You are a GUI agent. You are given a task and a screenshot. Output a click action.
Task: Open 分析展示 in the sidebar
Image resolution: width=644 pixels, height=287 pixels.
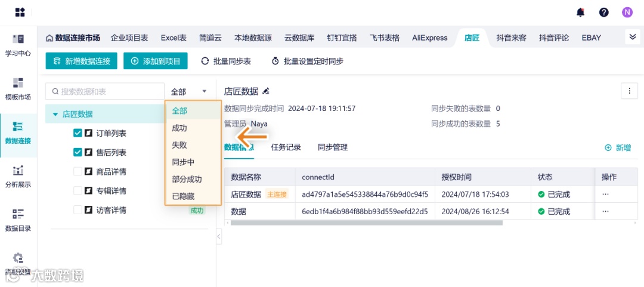[18, 176]
